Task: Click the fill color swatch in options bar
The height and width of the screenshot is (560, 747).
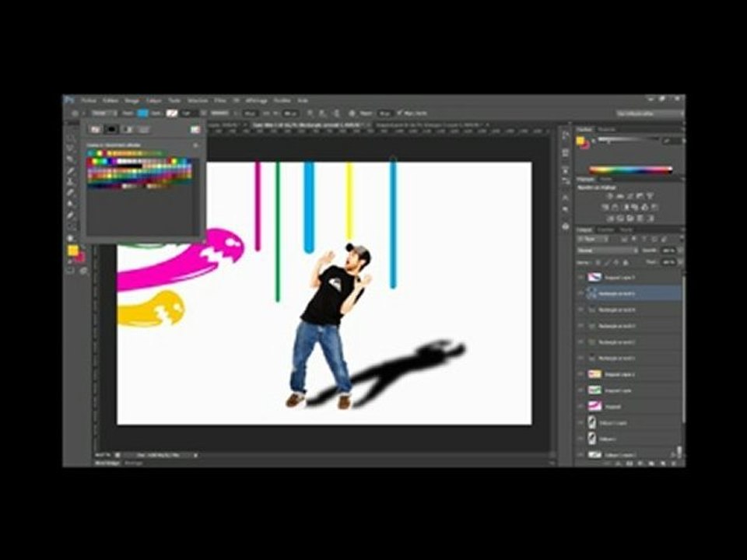Action: (x=142, y=114)
